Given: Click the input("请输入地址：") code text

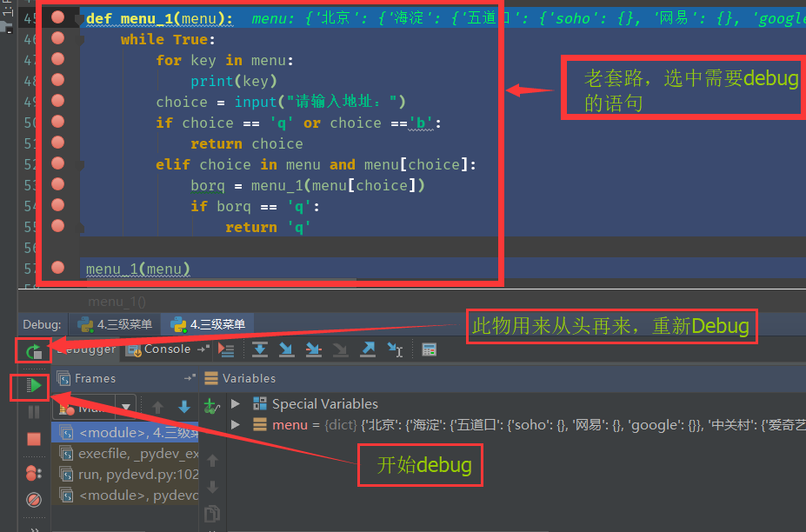Looking at the screenshot, I should click(x=320, y=102).
